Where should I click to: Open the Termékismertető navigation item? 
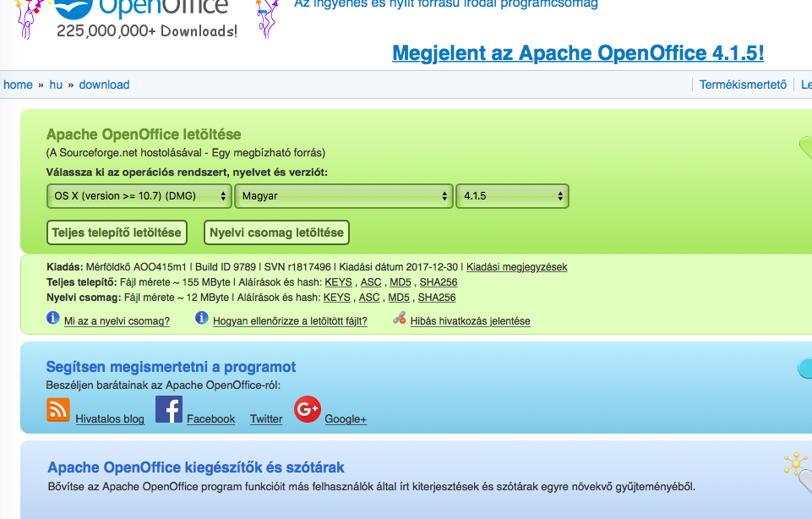(743, 85)
